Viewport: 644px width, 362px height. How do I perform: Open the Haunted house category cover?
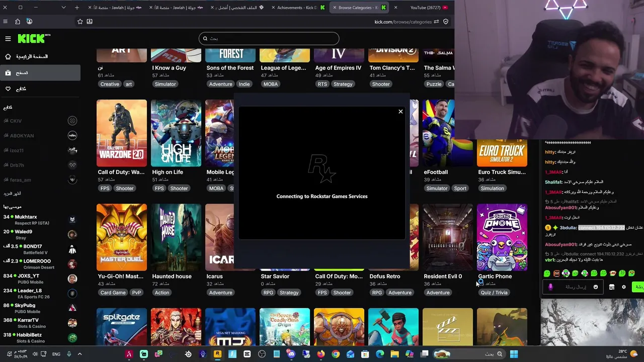[176, 237]
